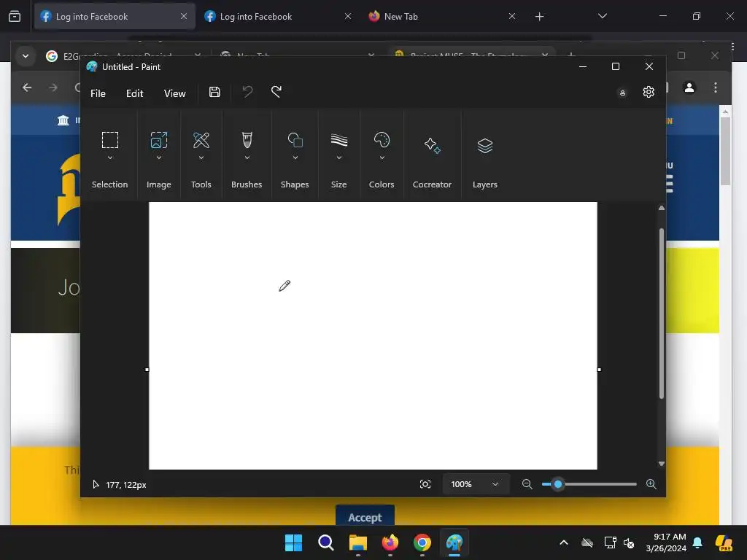Save the drawing with the floppy icon
The width and height of the screenshot is (747, 560).
point(214,92)
